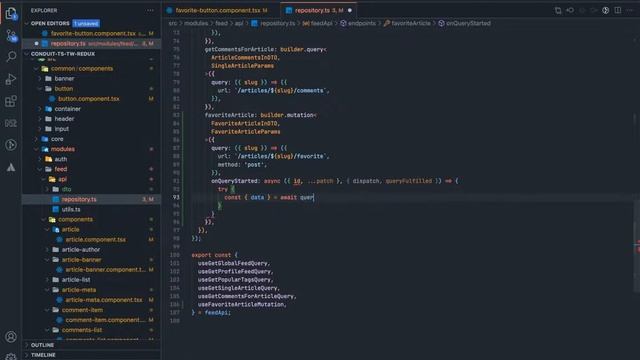Collapse the modules folder

(x=62, y=149)
